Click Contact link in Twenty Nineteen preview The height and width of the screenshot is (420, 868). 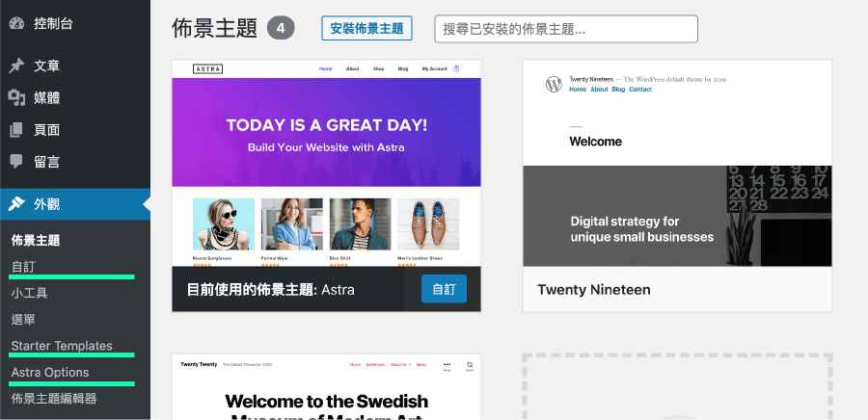[640, 89]
